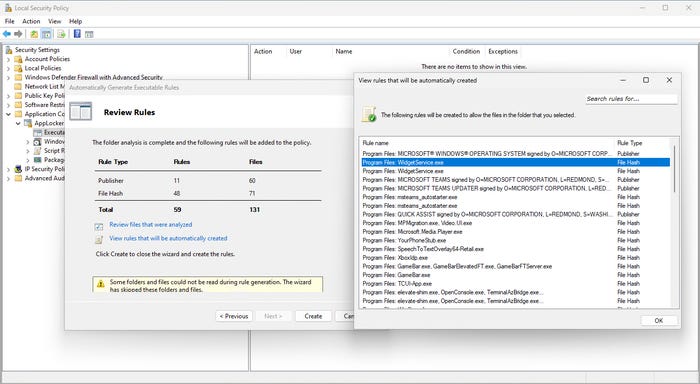Viewport: 700px width, 384px height.
Task: Select the AppLocker node icon
Action: (28, 123)
